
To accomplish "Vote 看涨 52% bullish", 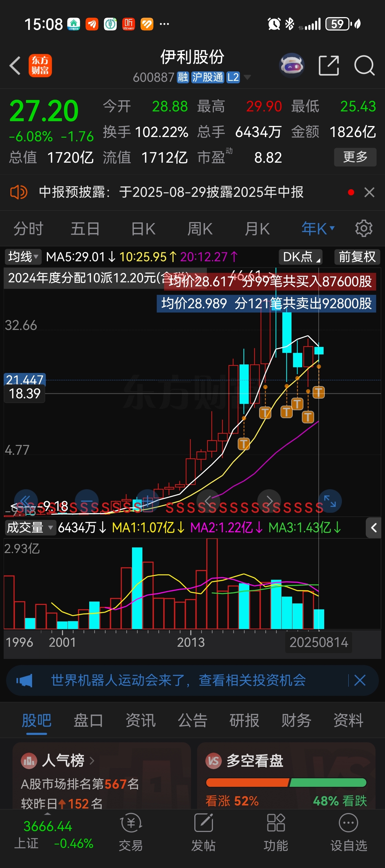I will (x=232, y=801).
